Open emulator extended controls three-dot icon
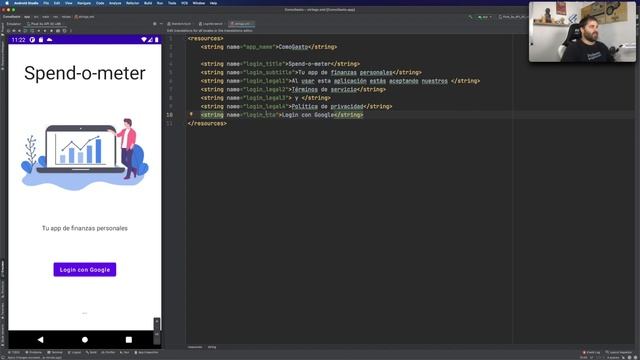Screen dimensions: 640x360 point(71,31)
